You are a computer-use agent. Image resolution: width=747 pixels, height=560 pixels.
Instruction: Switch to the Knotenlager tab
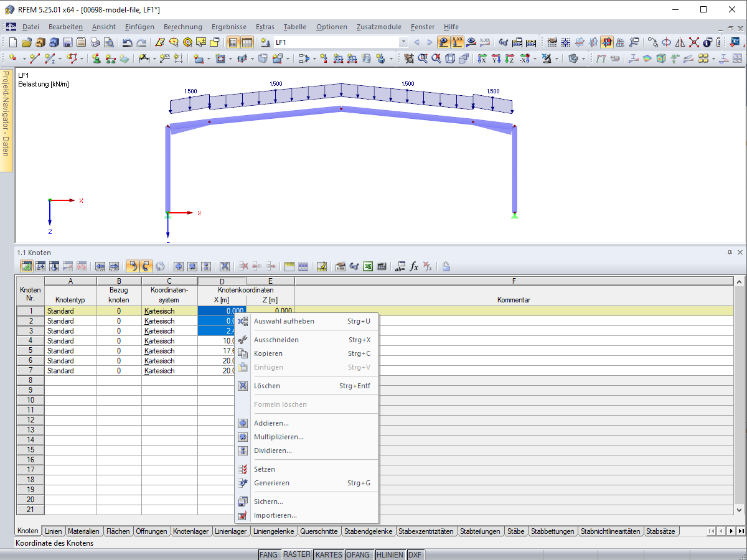click(x=191, y=531)
